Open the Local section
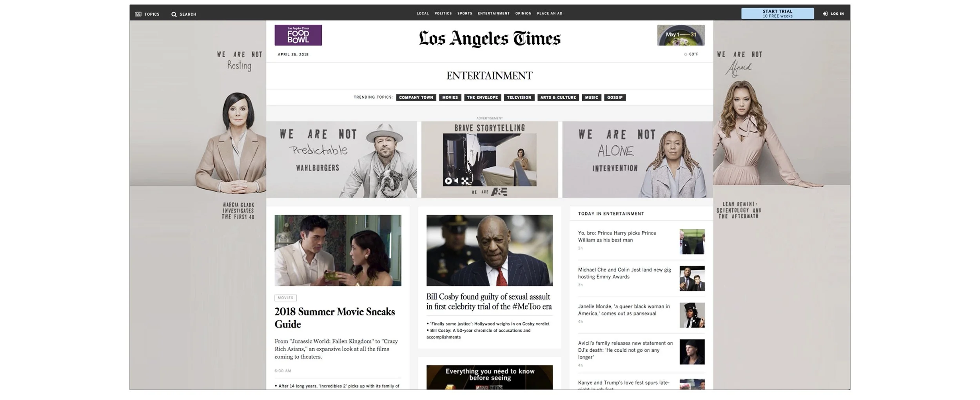Screen dimensions: 980x400 coord(423,13)
